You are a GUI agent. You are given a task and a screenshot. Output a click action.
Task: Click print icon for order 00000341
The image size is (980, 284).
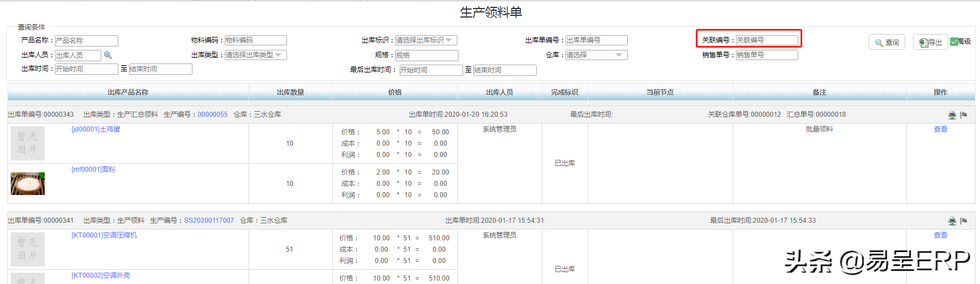[x=952, y=221]
